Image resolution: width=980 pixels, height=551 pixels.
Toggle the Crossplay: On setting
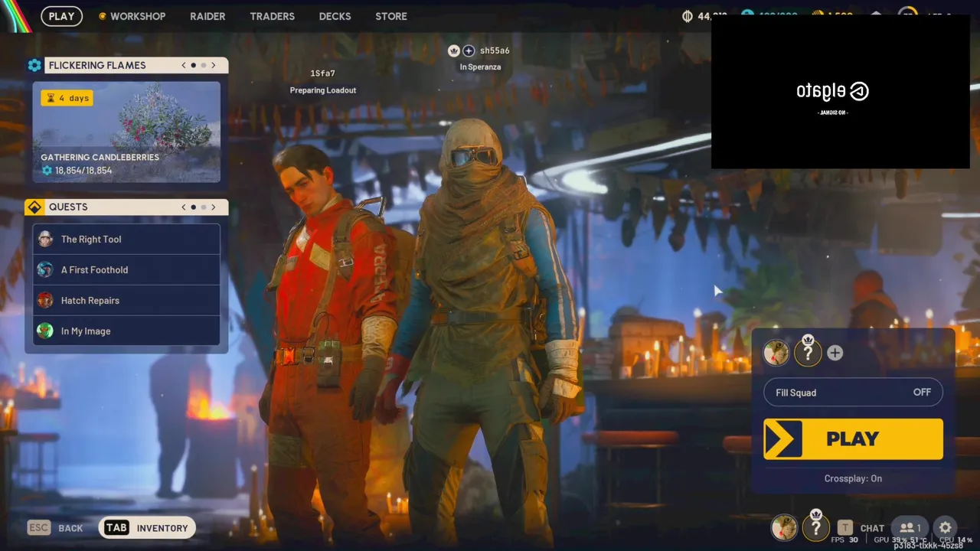pos(853,478)
